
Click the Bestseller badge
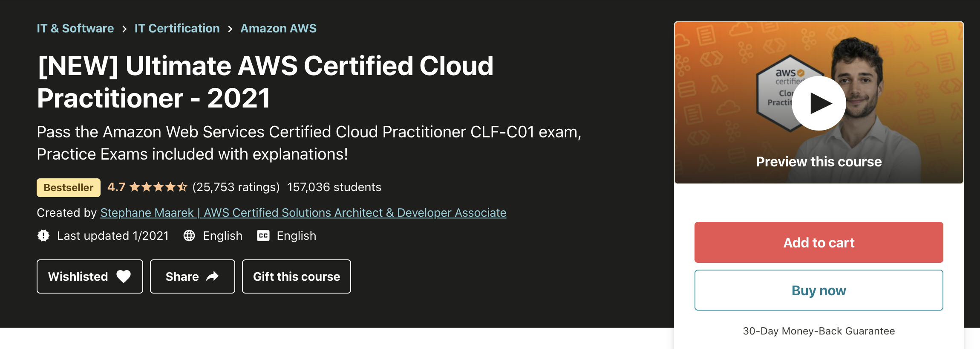click(69, 188)
